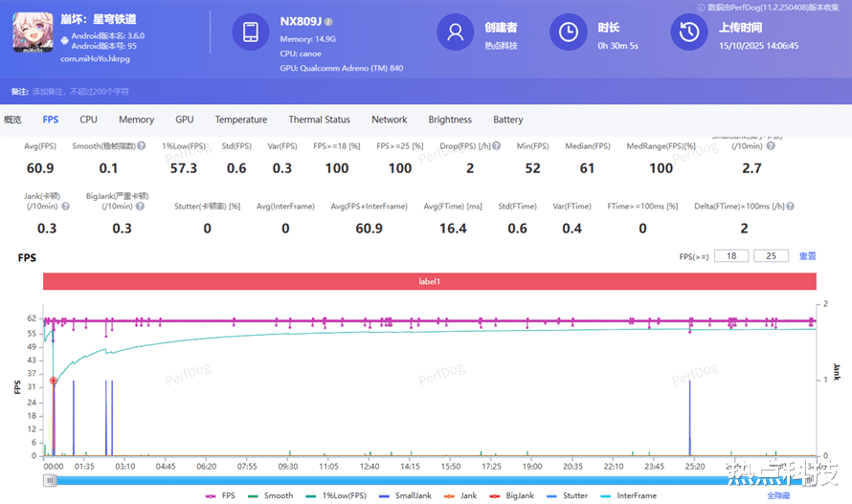The width and height of the screenshot is (852, 504).
Task: Click the game app icon thumbnail
Action: pyautogui.click(x=33, y=34)
